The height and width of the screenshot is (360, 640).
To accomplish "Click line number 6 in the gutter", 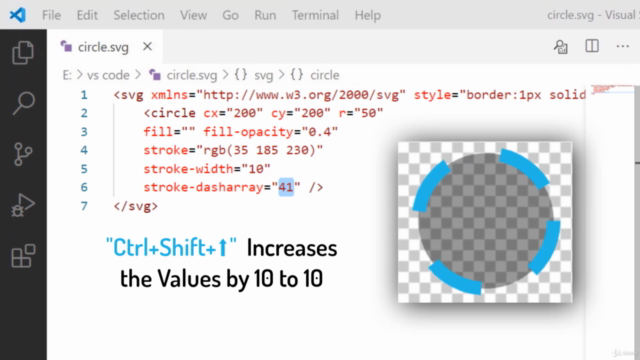I will click(x=84, y=187).
